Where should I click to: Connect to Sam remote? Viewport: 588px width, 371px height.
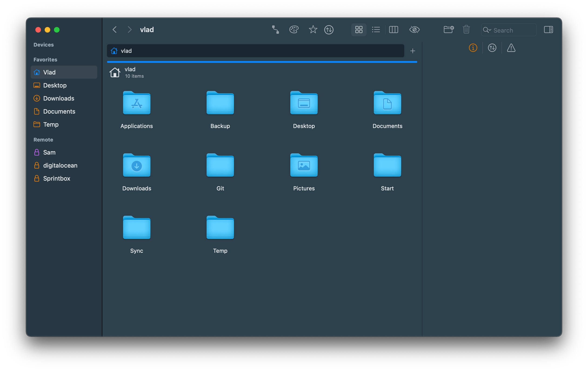[x=64, y=152]
